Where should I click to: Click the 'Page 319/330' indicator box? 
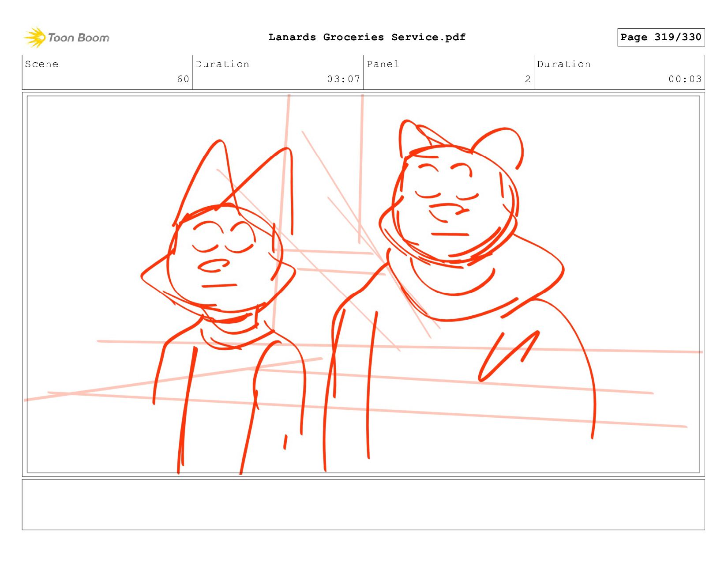pos(661,37)
